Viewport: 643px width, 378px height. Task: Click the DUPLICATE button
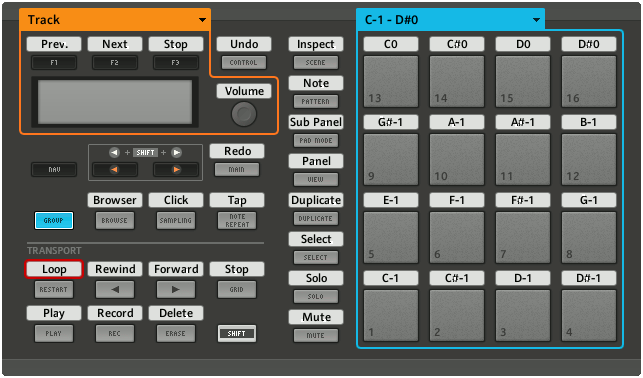coord(316,219)
